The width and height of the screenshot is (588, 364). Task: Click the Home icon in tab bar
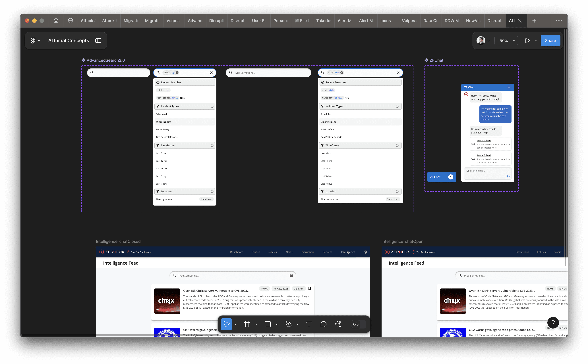56,21
